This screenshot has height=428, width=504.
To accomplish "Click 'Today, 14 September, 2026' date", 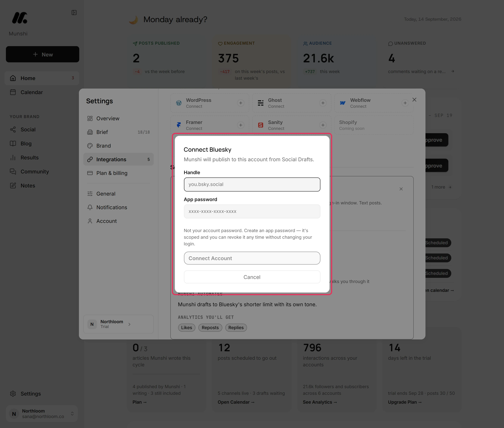I will (x=432, y=19).
